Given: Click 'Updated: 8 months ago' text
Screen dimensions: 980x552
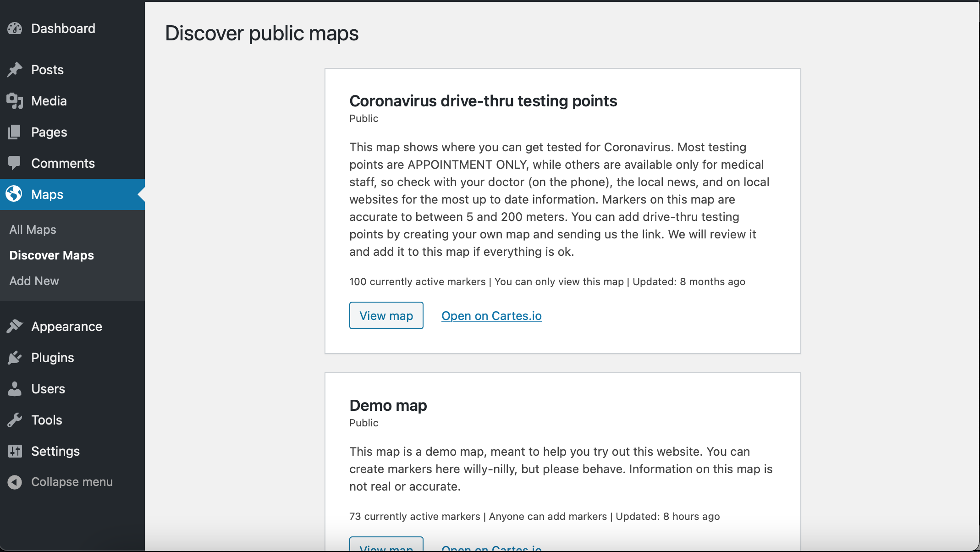Looking at the screenshot, I should tap(689, 282).
